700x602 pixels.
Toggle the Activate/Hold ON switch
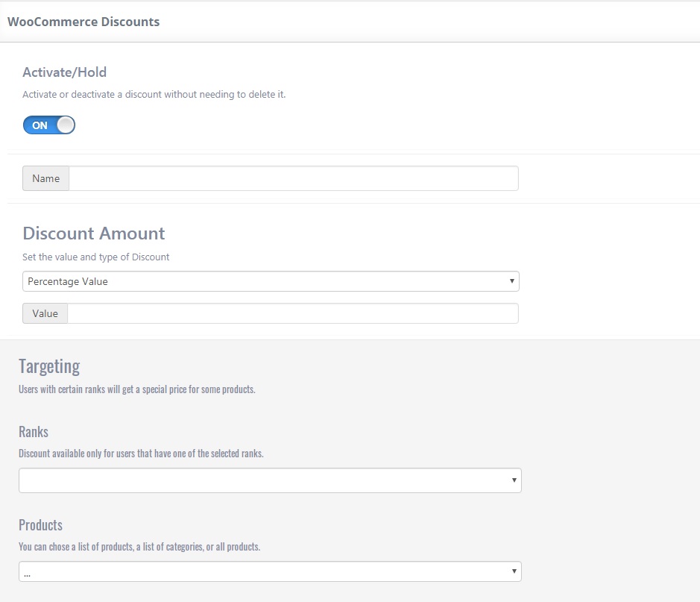click(x=48, y=125)
